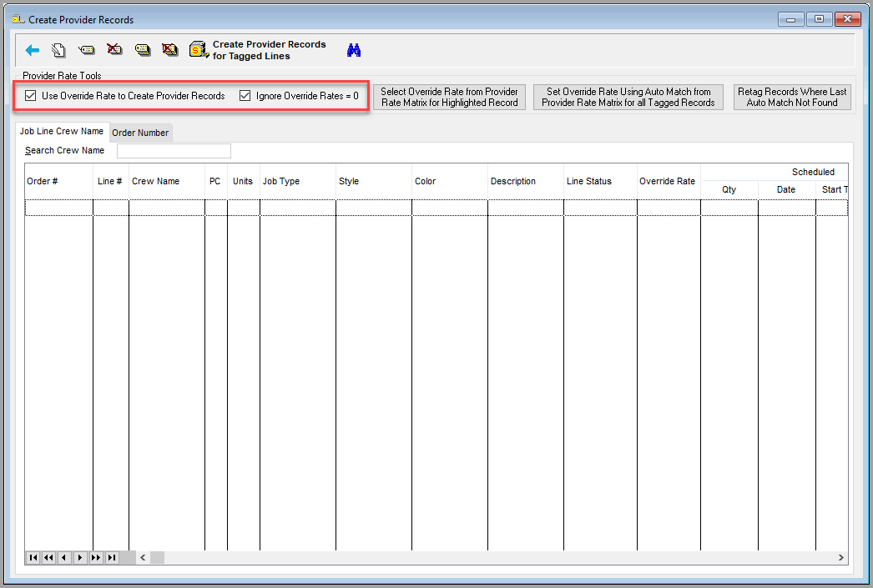The width and height of the screenshot is (873, 588).
Task: Minimize the Create Provider Records window
Action: [x=790, y=19]
